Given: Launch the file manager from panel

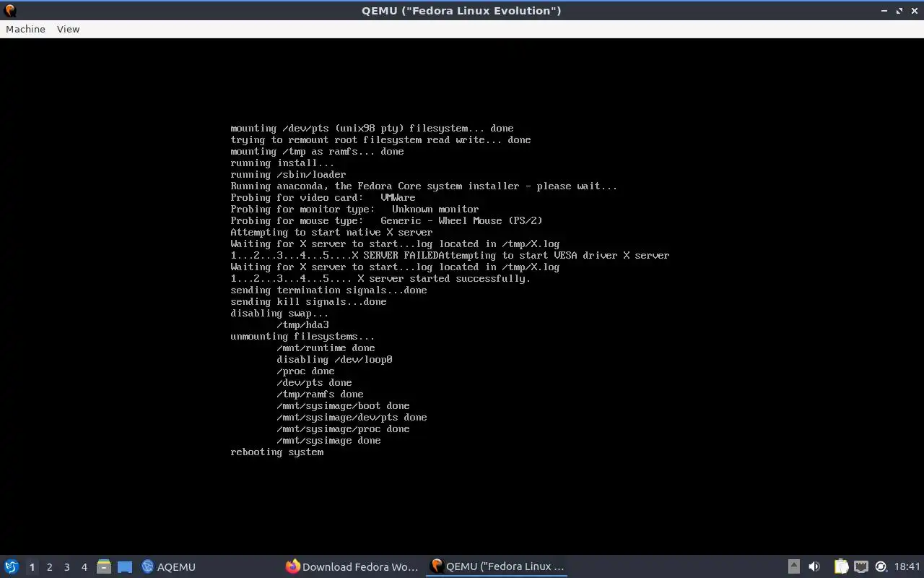Looking at the screenshot, I should (104, 566).
